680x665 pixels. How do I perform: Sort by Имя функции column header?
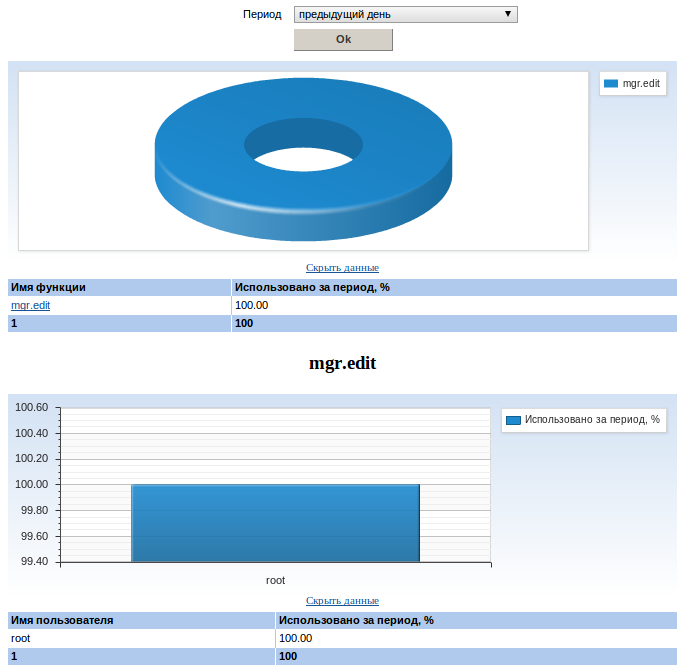[48, 287]
